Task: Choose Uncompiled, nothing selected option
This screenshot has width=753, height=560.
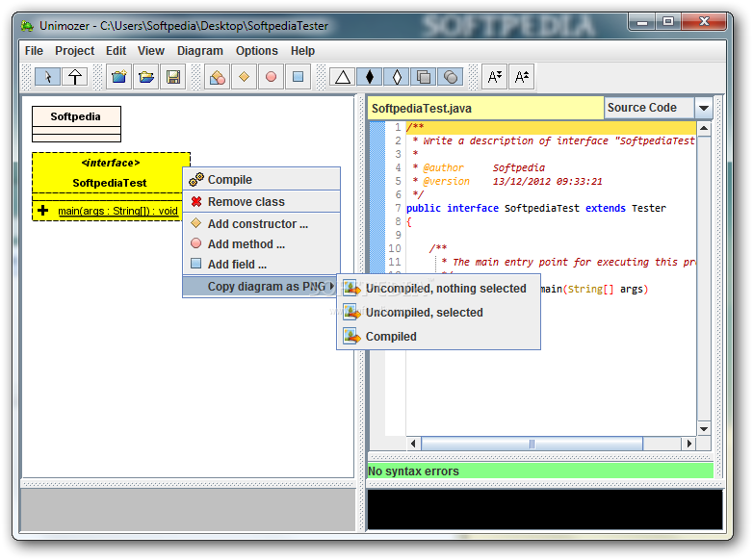Action: pyautogui.click(x=438, y=289)
